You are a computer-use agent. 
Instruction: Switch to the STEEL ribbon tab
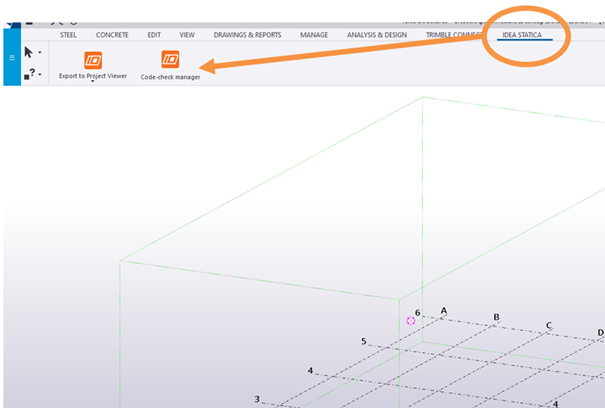point(69,34)
